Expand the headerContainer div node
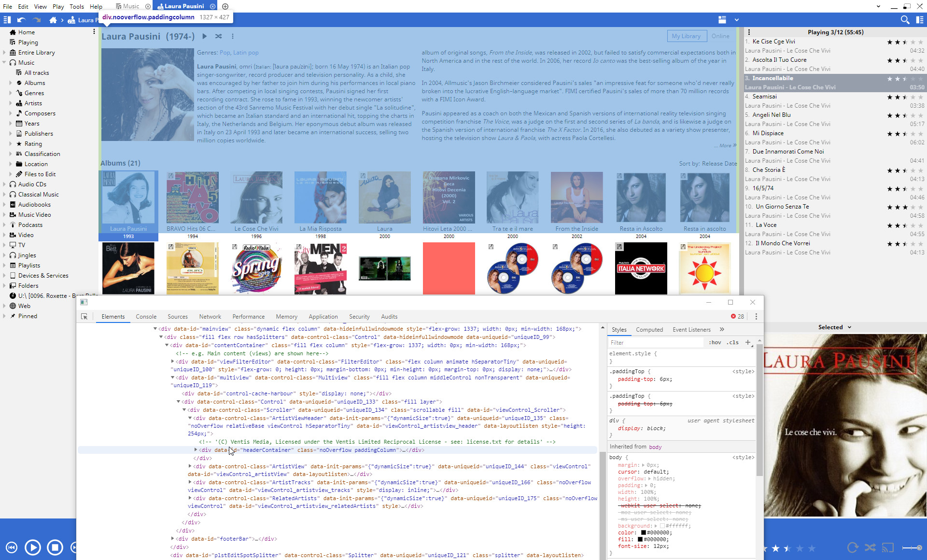The width and height of the screenshot is (927, 560). tap(196, 450)
